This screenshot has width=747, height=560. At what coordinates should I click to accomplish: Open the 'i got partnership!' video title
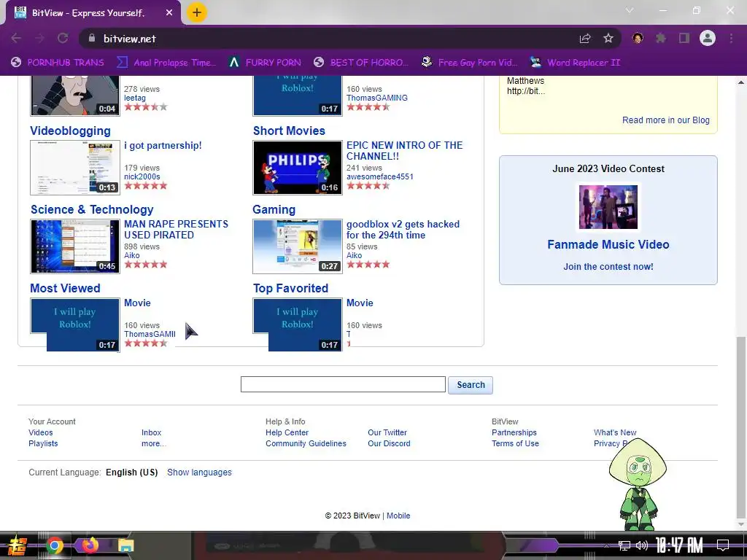(x=163, y=145)
